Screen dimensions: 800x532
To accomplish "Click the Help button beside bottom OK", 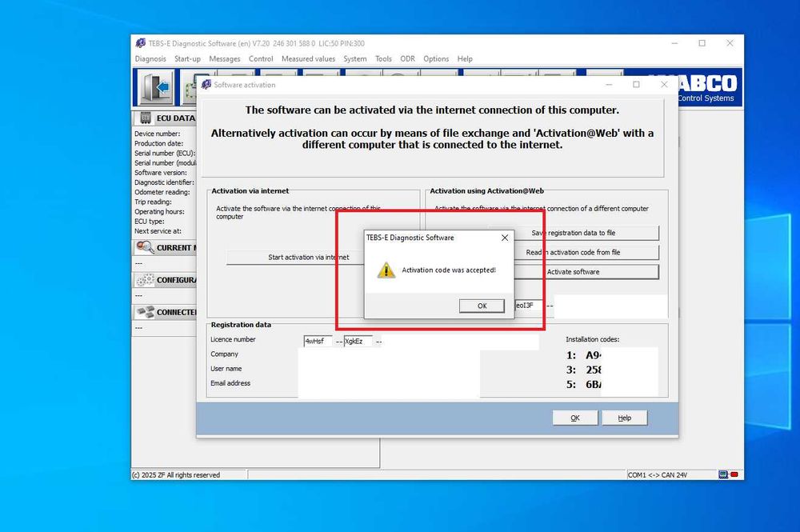I will 625,418.
